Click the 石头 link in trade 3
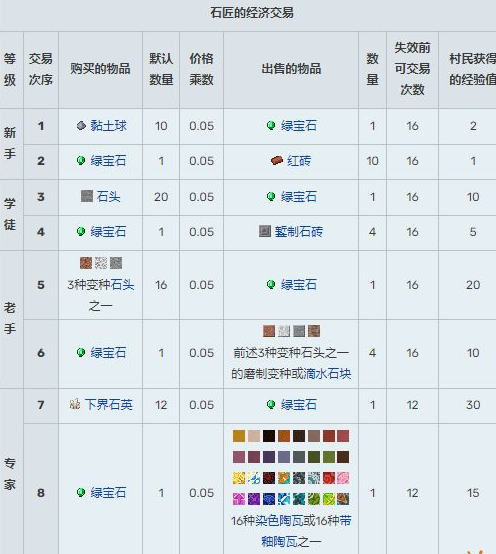 [x=108, y=196]
